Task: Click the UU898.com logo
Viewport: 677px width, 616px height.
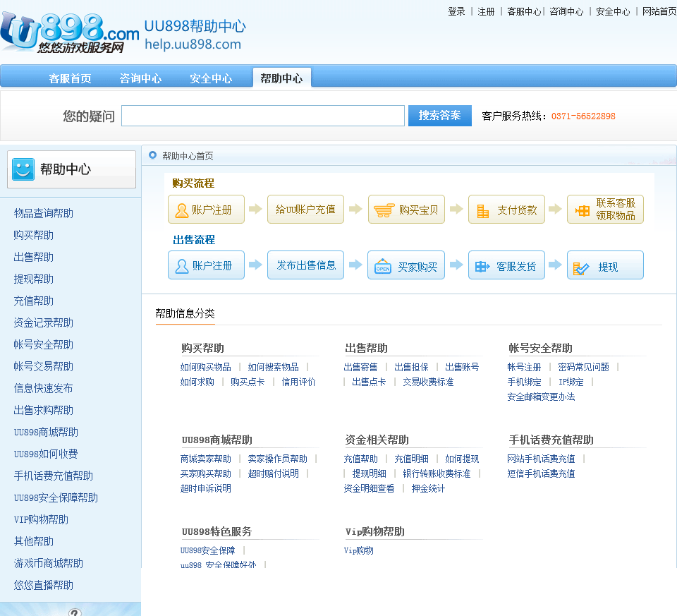Action: coord(70,33)
